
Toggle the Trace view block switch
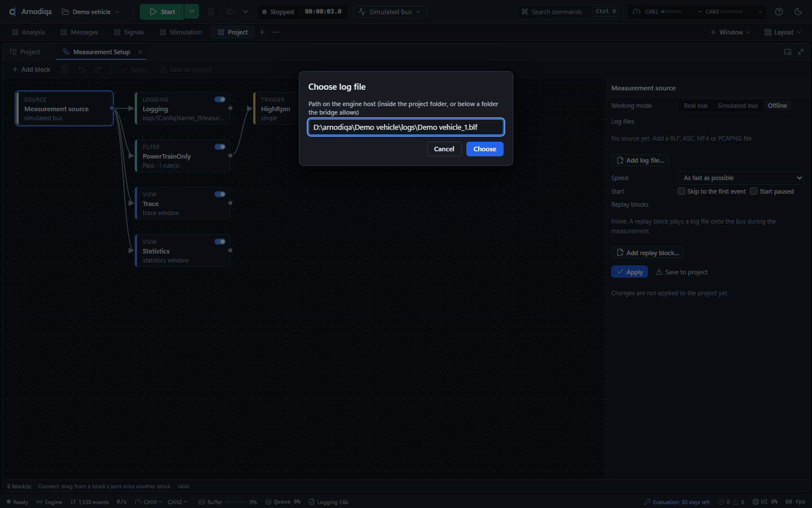(x=220, y=194)
